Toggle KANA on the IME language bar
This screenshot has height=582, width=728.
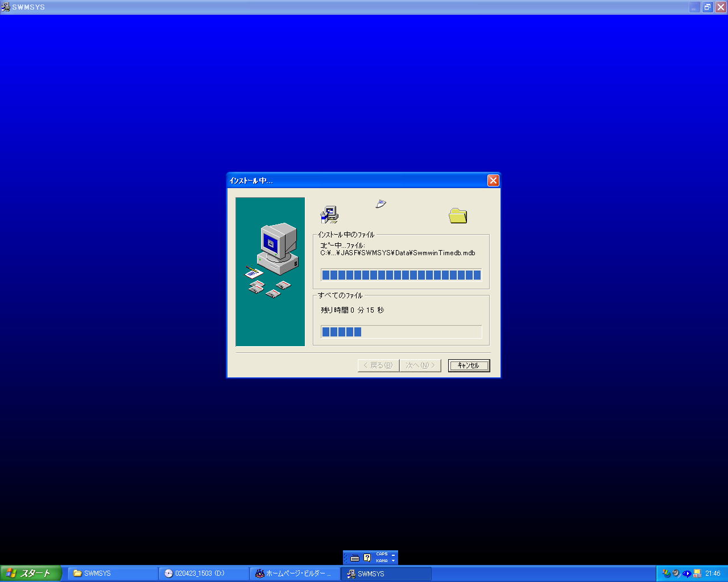click(x=382, y=561)
